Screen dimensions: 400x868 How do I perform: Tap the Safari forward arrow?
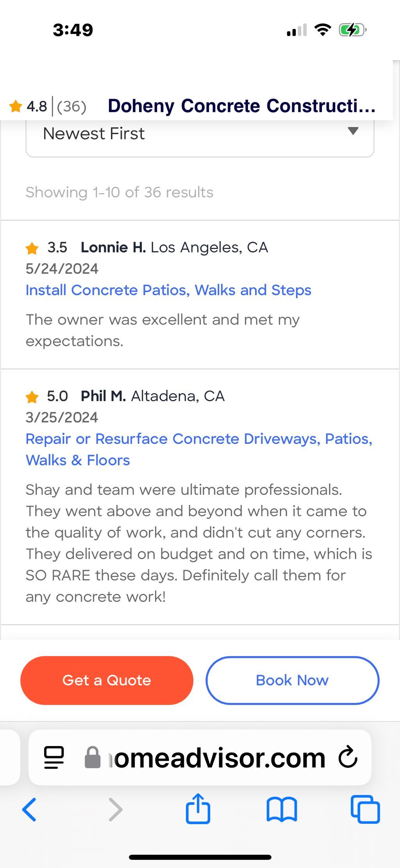click(116, 809)
